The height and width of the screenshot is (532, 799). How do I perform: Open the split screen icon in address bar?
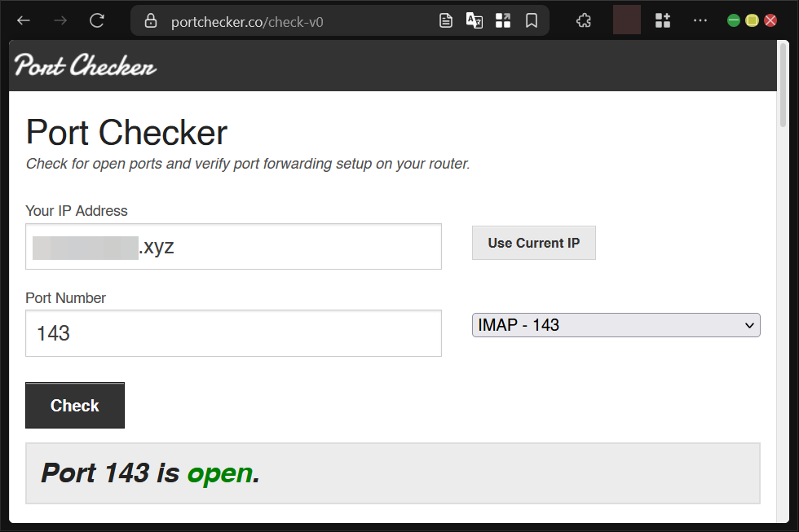click(503, 20)
